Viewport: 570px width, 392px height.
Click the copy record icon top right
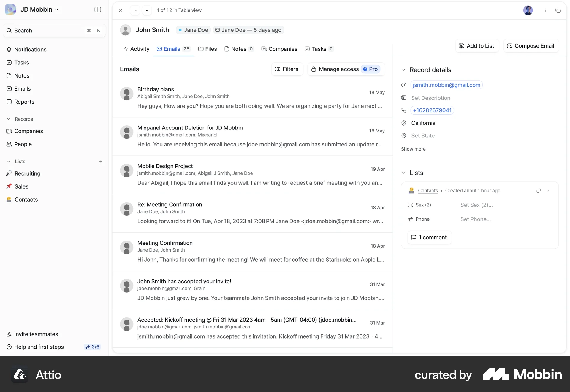(x=558, y=10)
